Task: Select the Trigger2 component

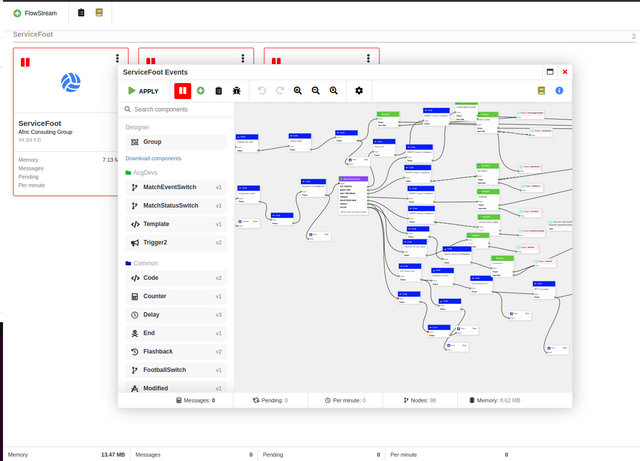Action: [x=176, y=243]
